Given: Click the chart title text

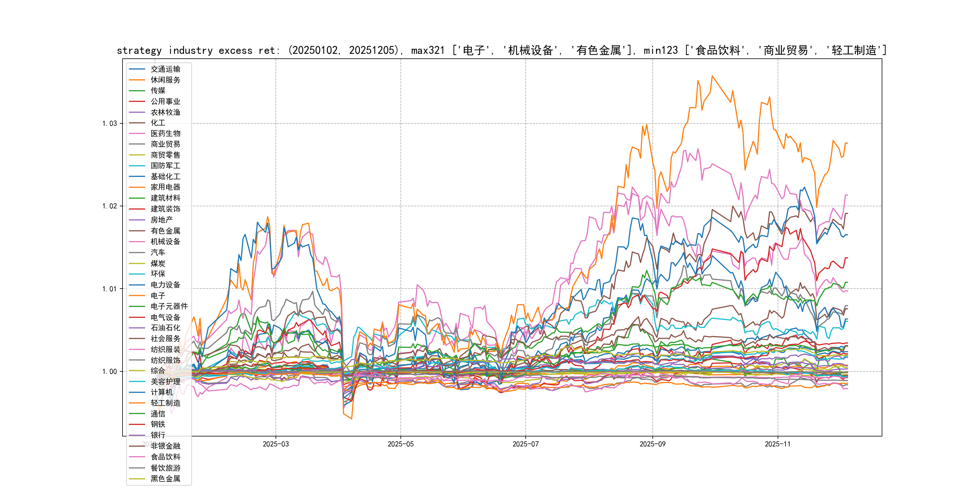Looking at the screenshot, I should coord(501,50).
